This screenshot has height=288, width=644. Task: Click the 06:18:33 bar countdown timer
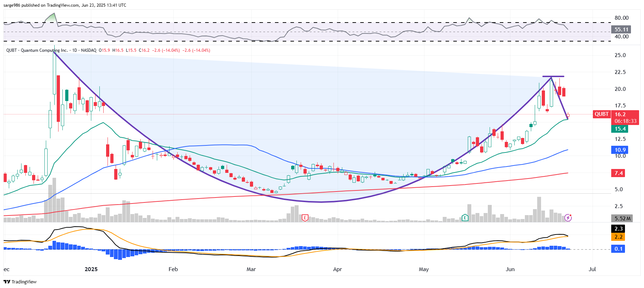click(625, 121)
